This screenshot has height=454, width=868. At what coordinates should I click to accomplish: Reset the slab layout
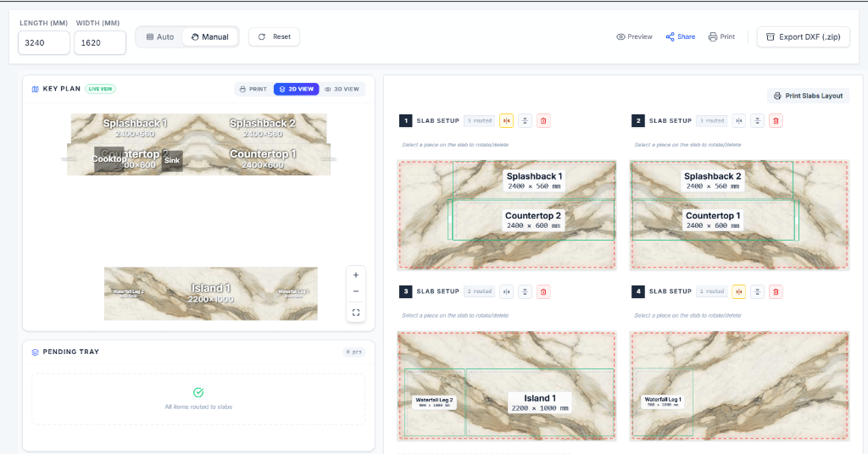coord(274,37)
